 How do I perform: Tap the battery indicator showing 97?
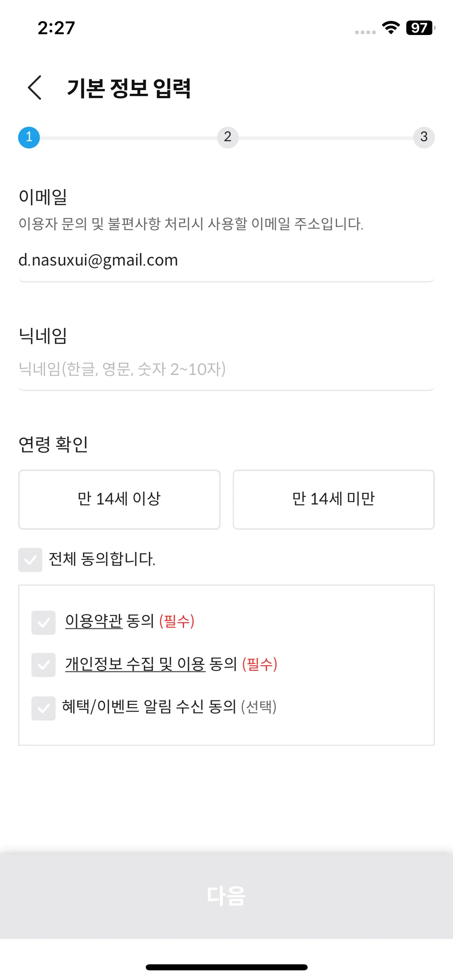coord(421,28)
